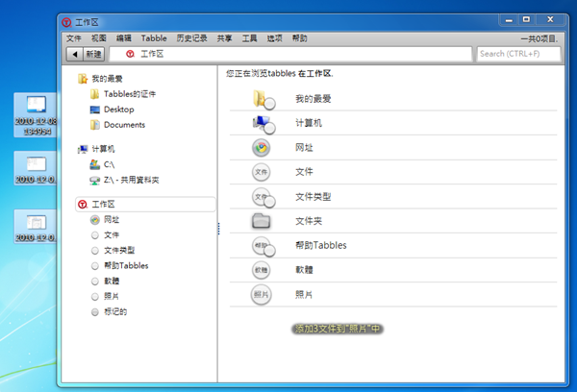The image size is (577, 392).
Task: Select the 照片 bubble in sidebar tree
Action: 95,296
